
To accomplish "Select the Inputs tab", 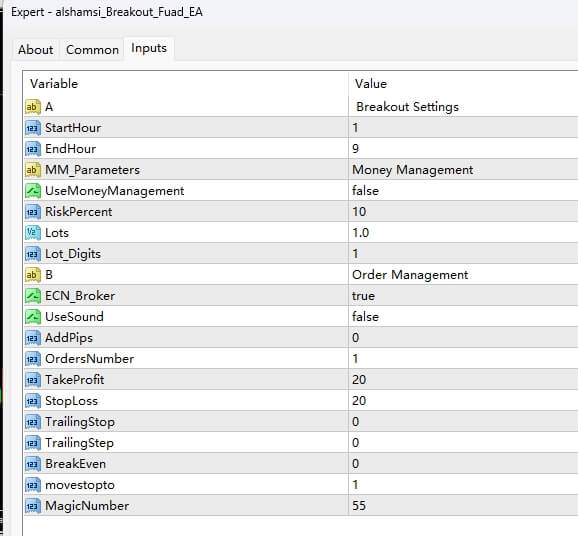I will (149, 48).
